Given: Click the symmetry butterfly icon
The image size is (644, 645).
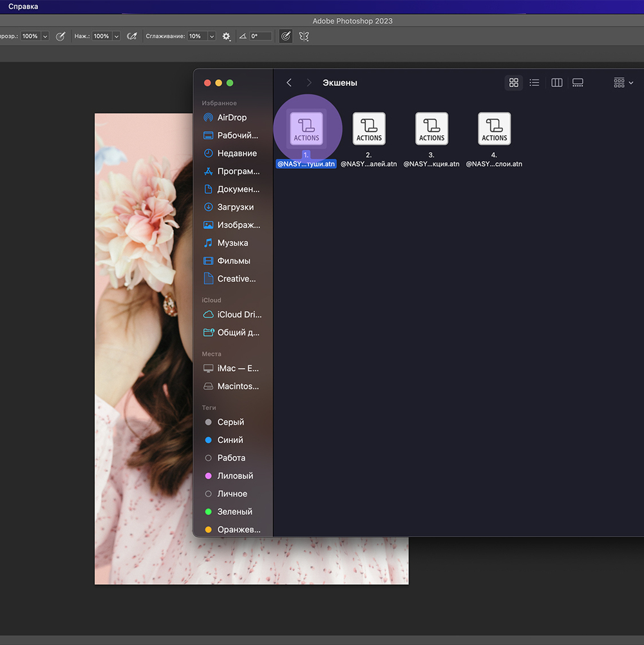Looking at the screenshot, I should pos(304,37).
